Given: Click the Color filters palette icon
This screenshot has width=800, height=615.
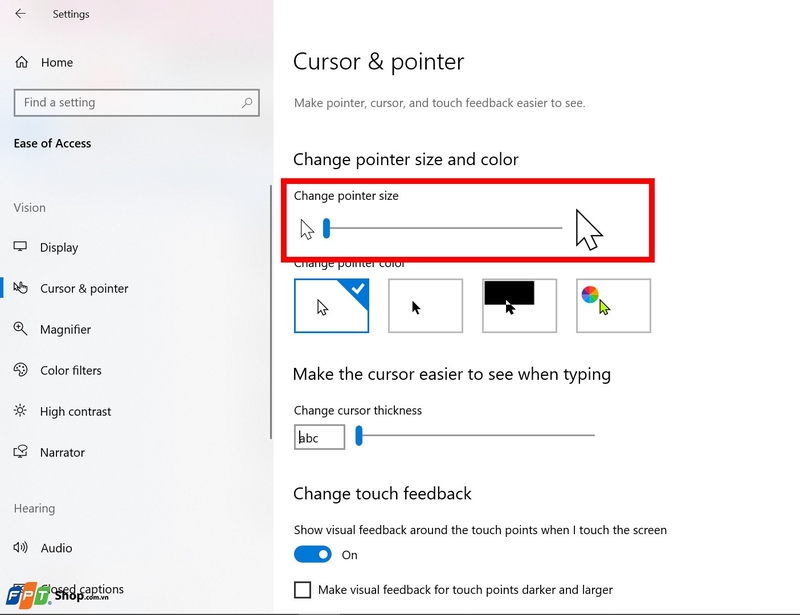Looking at the screenshot, I should [x=20, y=370].
